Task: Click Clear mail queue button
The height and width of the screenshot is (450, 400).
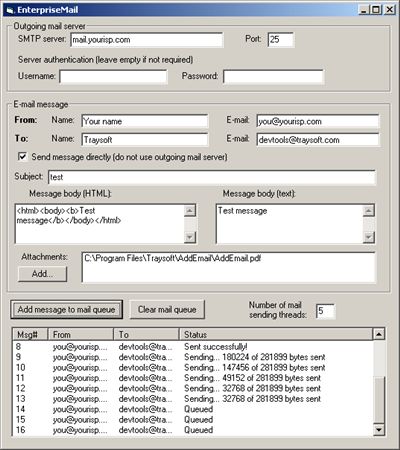Action: click(x=167, y=310)
